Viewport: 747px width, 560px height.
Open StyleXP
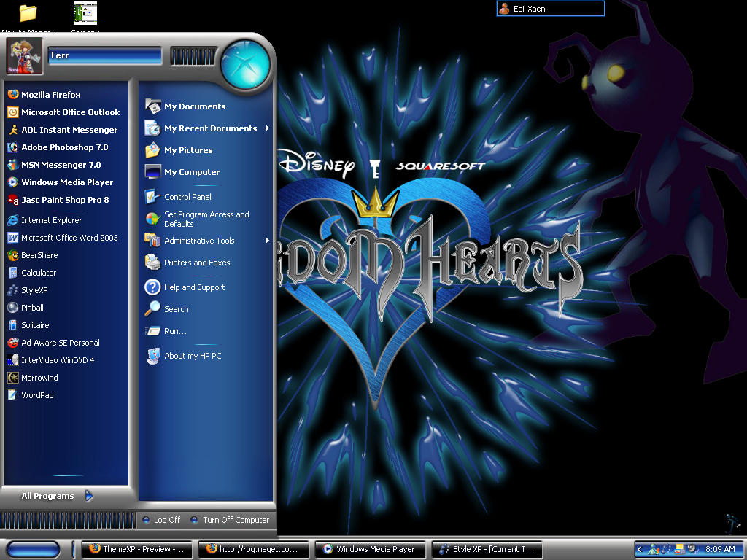[x=31, y=290]
